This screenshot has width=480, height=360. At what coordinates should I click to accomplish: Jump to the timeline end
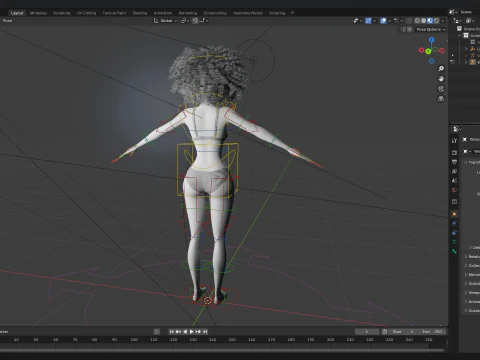tap(205, 332)
